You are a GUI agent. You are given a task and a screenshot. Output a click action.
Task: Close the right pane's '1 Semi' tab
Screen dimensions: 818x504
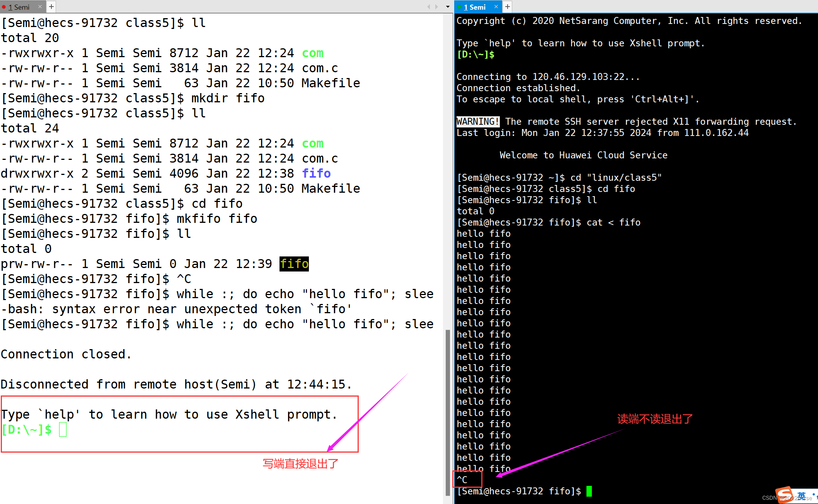(x=496, y=7)
